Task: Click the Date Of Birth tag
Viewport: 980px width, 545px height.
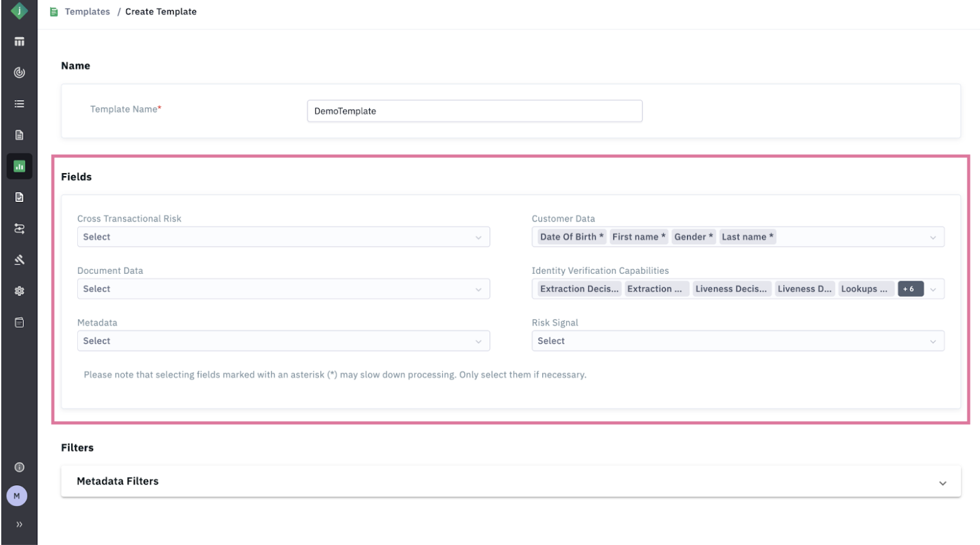Action: coord(571,237)
